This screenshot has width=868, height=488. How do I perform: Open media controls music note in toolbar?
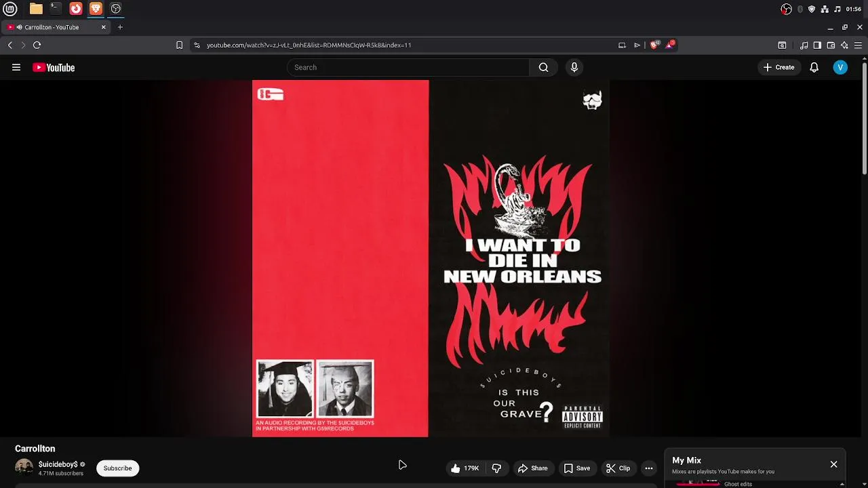point(804,45)
